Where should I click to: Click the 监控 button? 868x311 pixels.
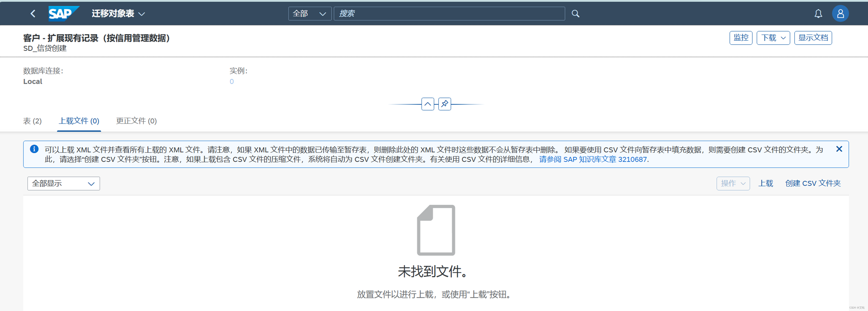[741, 38]
